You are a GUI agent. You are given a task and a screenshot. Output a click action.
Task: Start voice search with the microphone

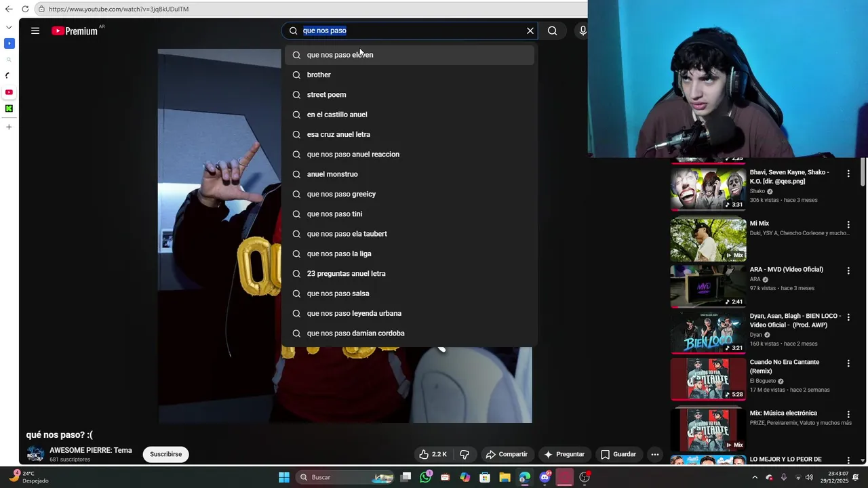583,30
